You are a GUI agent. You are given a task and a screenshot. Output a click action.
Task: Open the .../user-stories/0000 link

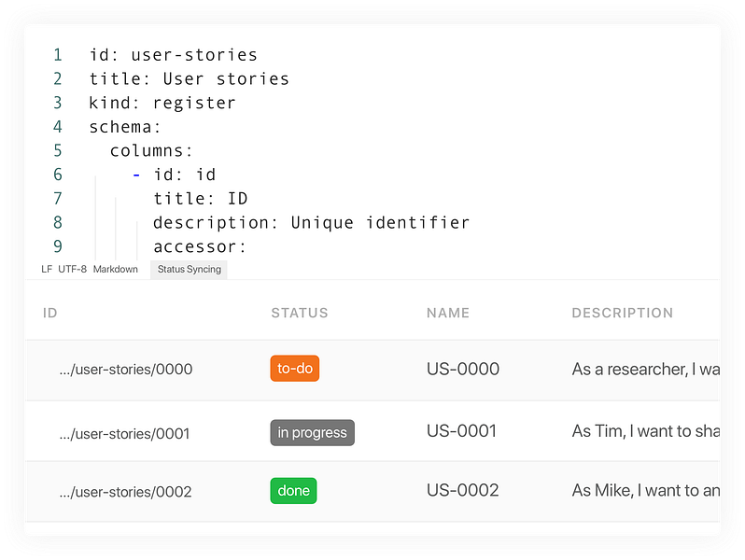pyautogui.click(x=125, y=370)
